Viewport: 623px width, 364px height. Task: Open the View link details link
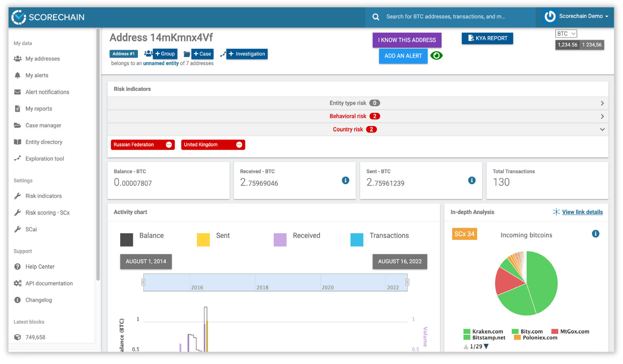[582, 212]
